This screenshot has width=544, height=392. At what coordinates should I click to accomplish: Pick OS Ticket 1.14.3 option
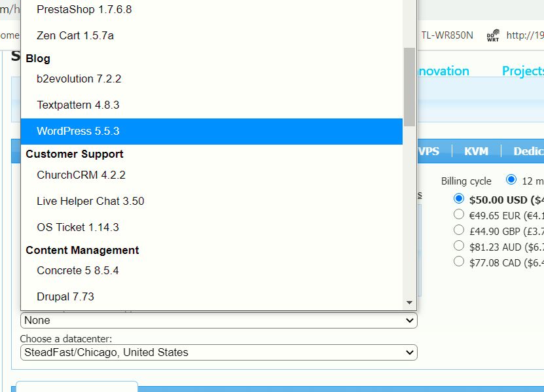pos(211,227)
